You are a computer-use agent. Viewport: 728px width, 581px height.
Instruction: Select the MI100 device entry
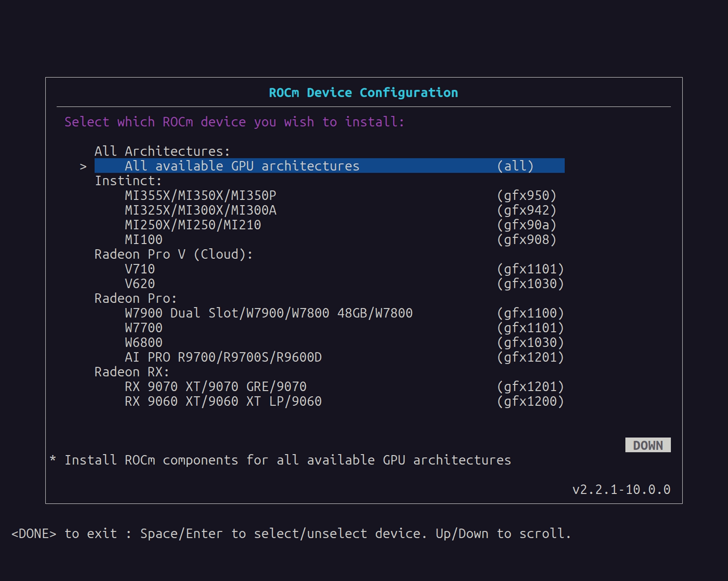coord(341,240)
